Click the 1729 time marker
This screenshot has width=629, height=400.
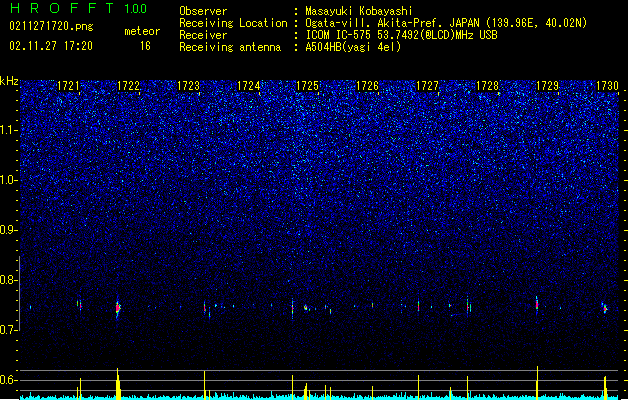point(548,86)
